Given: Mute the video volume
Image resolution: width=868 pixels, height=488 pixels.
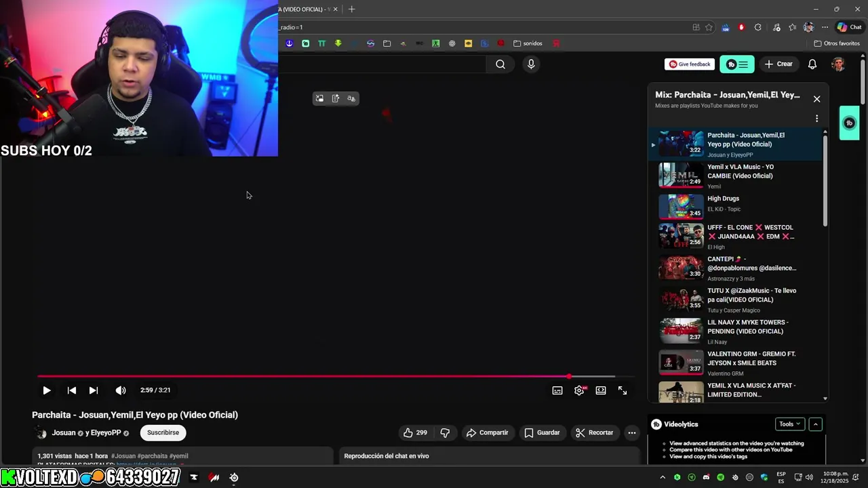Looking at the screenshot, I should pyautogui.click(x=121, y=390).
